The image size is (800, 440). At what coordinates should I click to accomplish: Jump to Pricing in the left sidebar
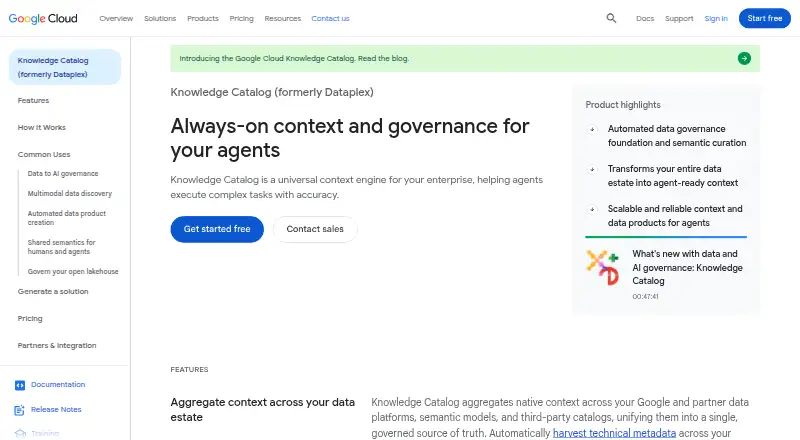[30, 319]
